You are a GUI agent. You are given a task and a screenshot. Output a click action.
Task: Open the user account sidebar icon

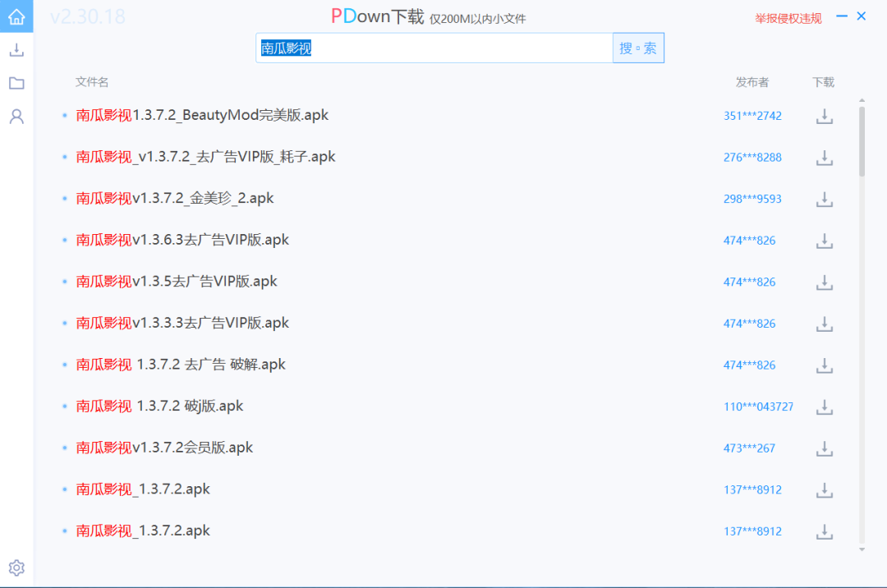tap(16, 117)
